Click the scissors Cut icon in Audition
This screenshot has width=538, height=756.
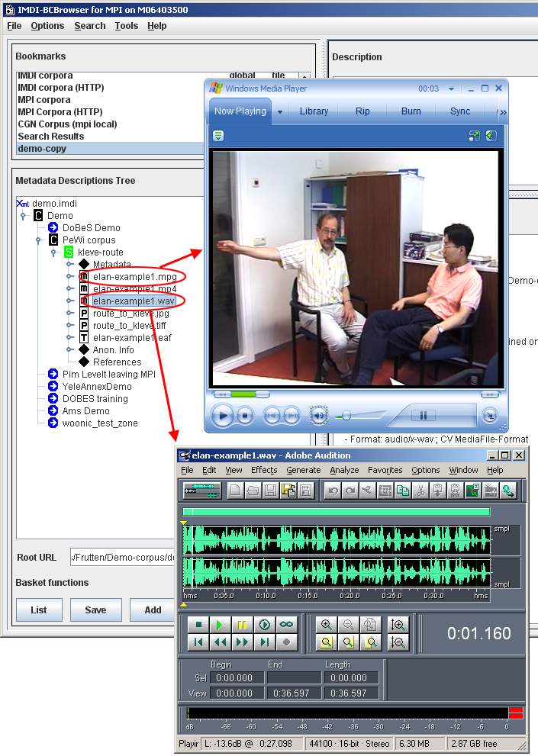[420, 491]
